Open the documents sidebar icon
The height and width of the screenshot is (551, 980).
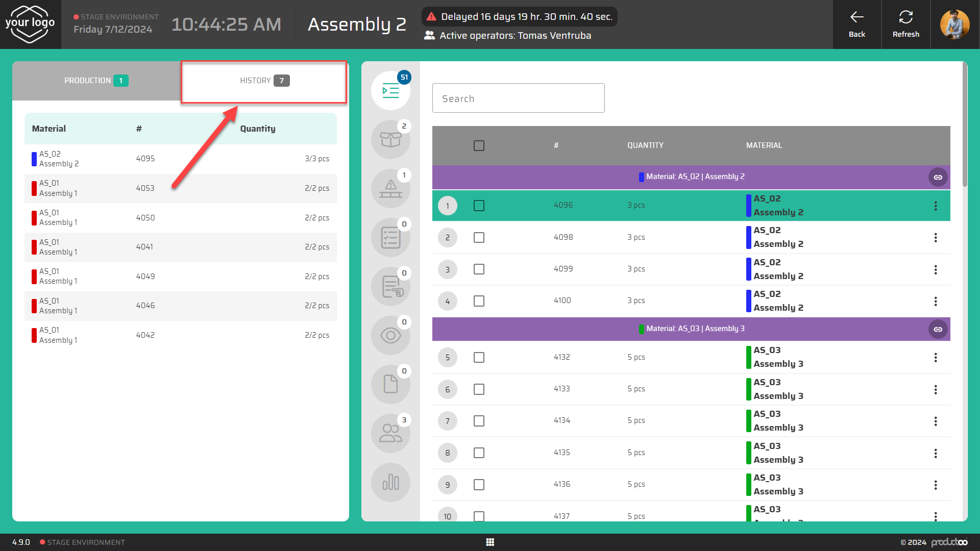click(390, 385)
